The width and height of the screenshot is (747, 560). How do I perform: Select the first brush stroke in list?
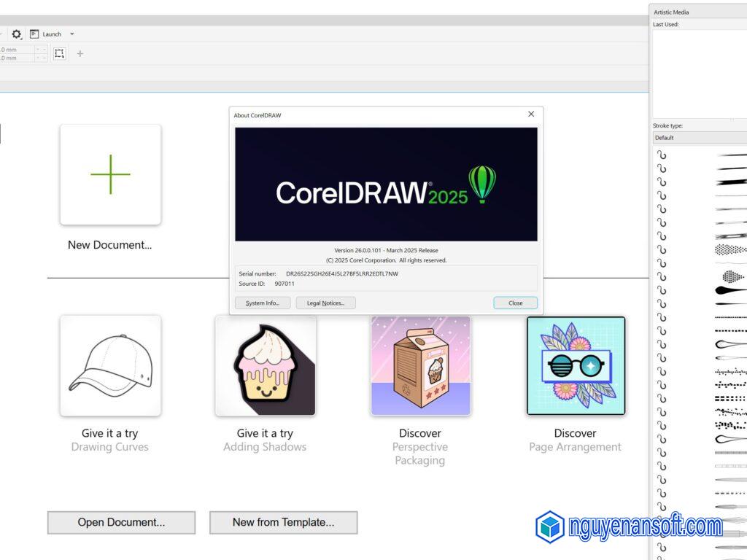[x=729, y=155]
